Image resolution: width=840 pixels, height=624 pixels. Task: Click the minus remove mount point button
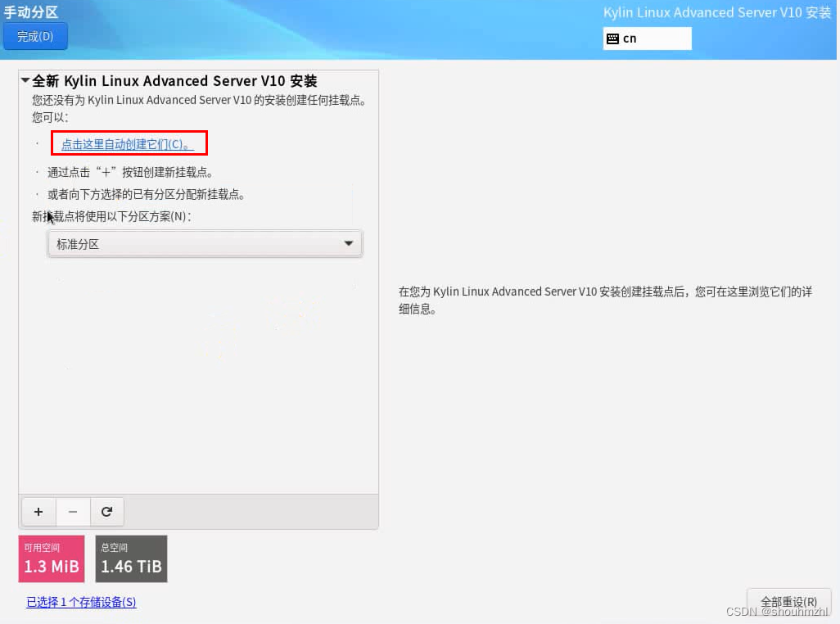pyautogui.click(x=73, y=512)
